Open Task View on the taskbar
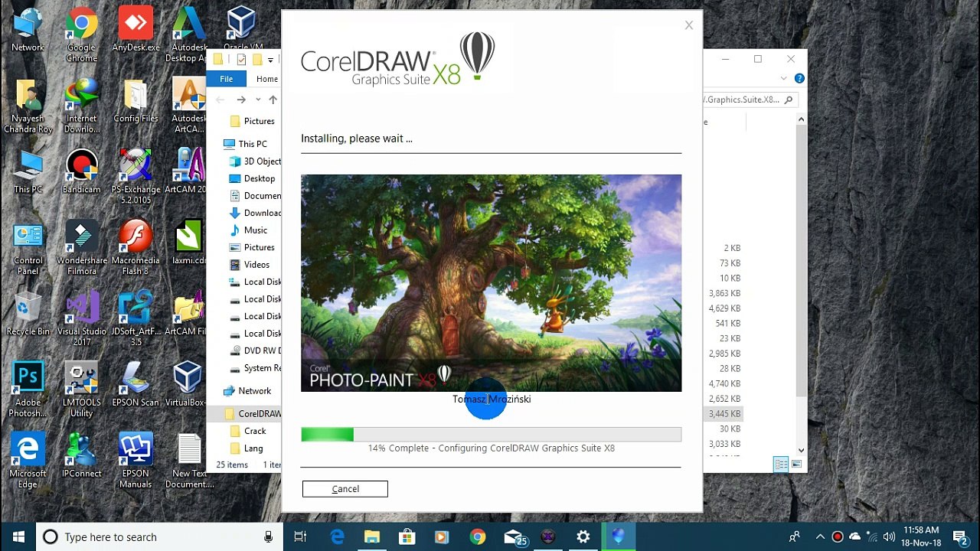Viewport: 980px width, 551px height. (300, 537)
